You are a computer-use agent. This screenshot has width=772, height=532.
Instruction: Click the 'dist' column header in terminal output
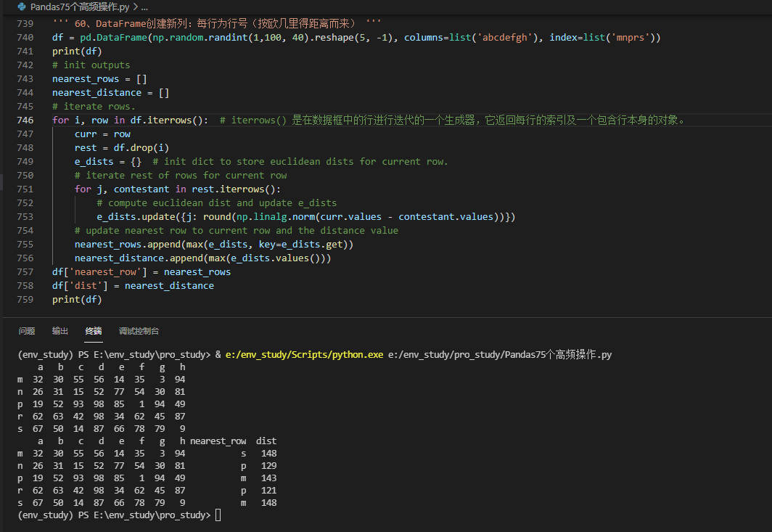click(x=266, y=441)
